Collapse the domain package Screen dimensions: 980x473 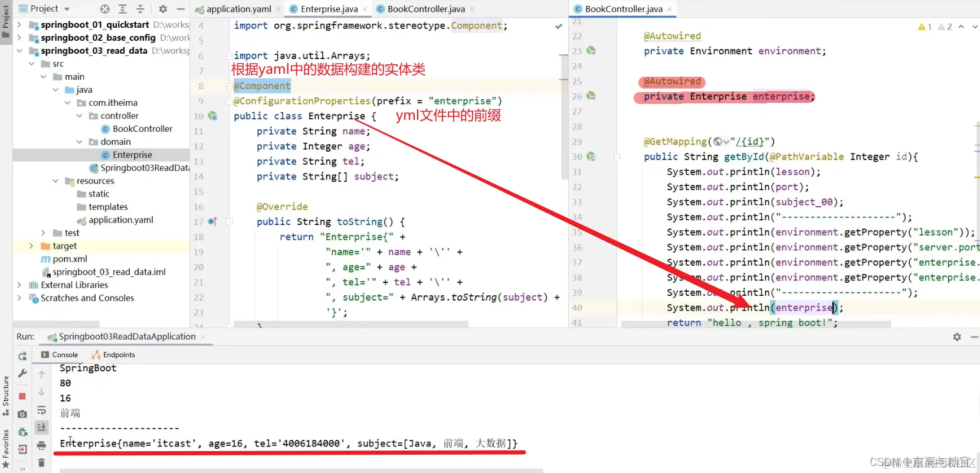pos(79,142)
